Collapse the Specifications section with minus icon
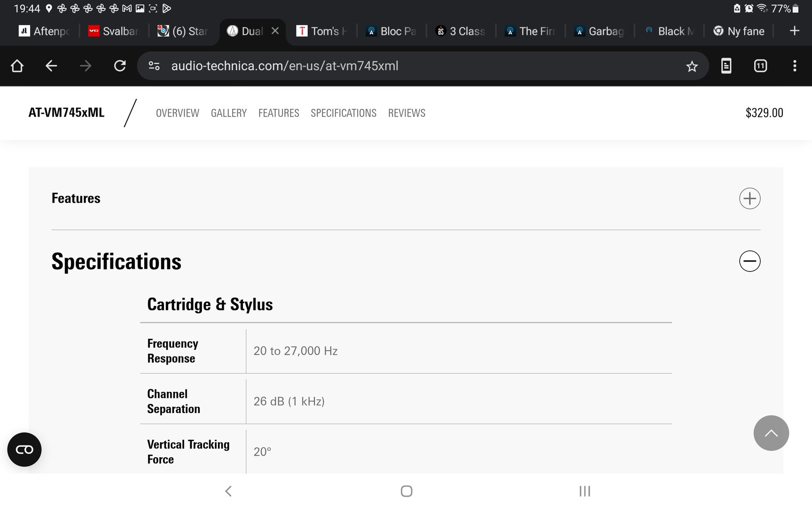The image size is (812, 508). (750, 261)
